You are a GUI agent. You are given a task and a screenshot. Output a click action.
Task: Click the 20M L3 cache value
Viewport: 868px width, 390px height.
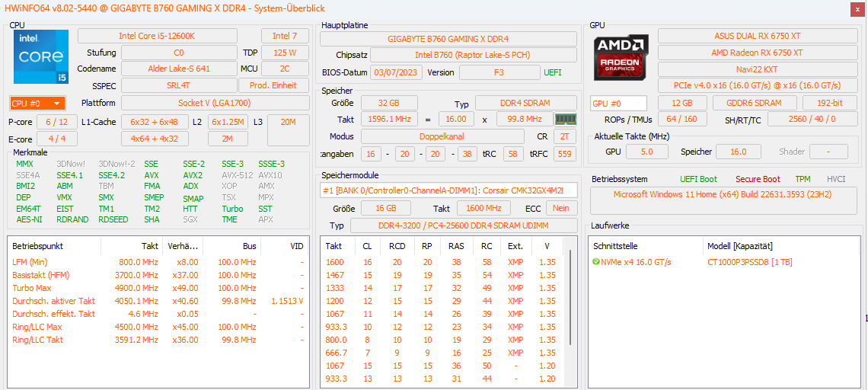pyautogui.click(x=288, y=130)
